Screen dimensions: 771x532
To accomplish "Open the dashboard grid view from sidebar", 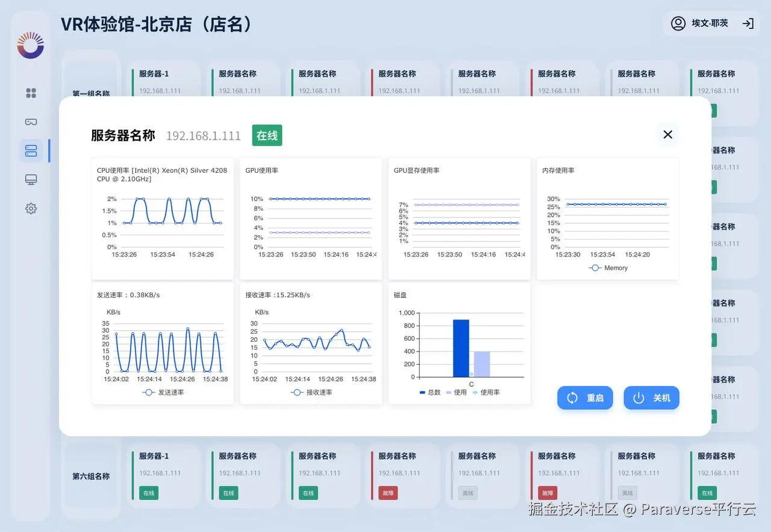I will coord(31,93).
